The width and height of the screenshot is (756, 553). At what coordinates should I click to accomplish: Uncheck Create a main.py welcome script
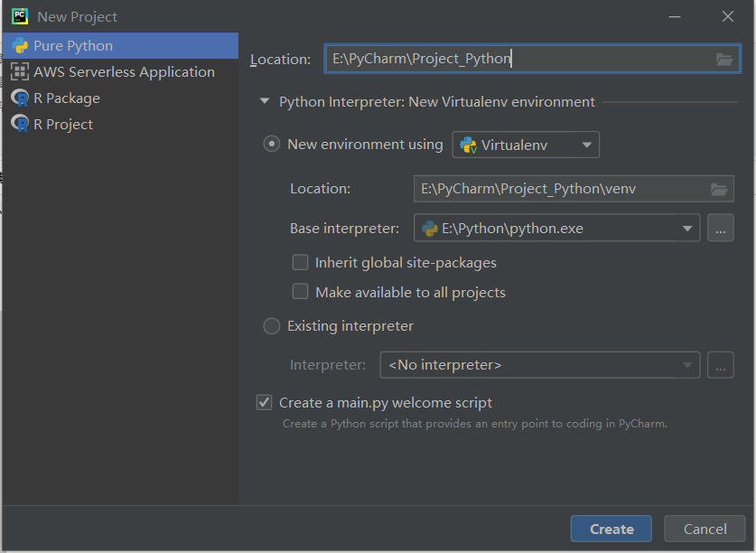pos(265,403)
